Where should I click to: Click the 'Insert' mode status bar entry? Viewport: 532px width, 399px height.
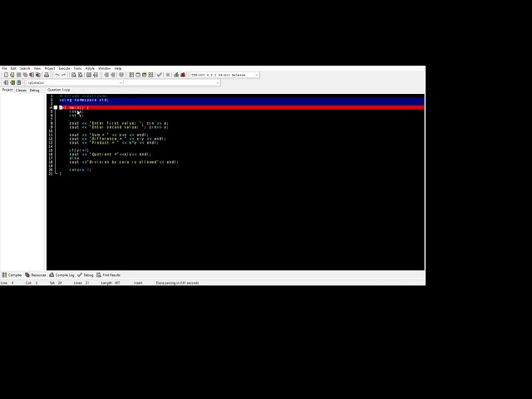138,283
